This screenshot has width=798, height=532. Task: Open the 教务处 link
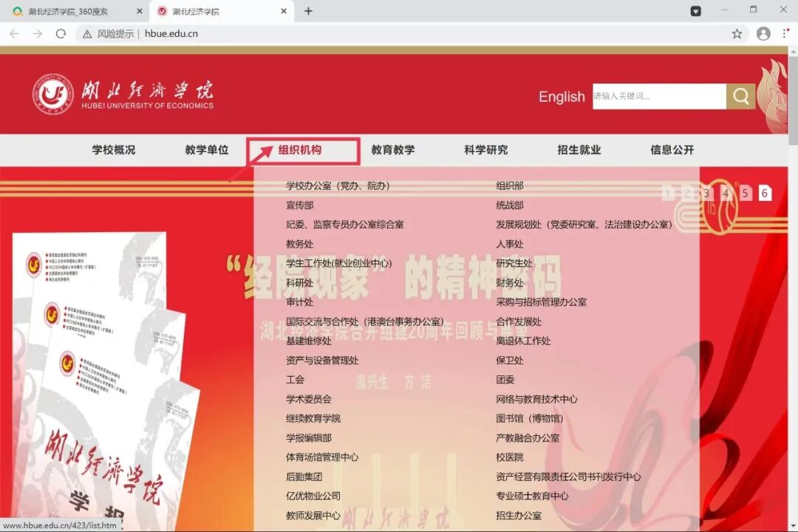(300, 244)
